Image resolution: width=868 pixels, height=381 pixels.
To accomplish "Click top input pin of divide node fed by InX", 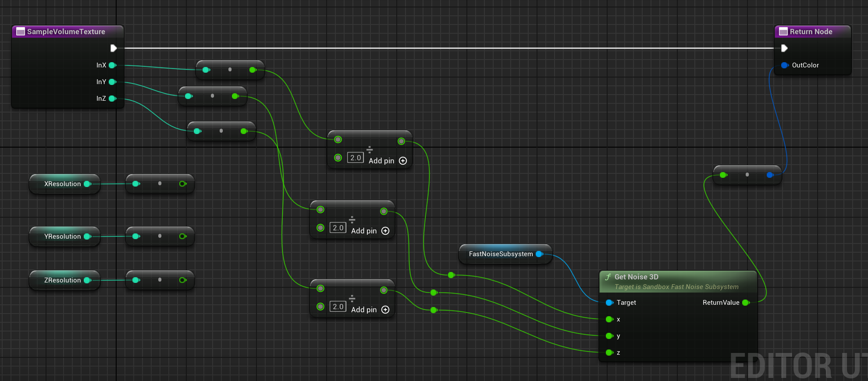I will 338,140.
